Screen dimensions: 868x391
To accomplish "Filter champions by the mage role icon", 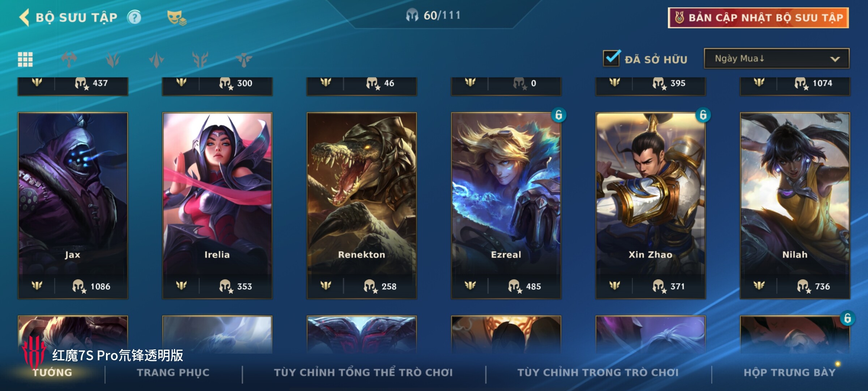I will tap(113, 59).
